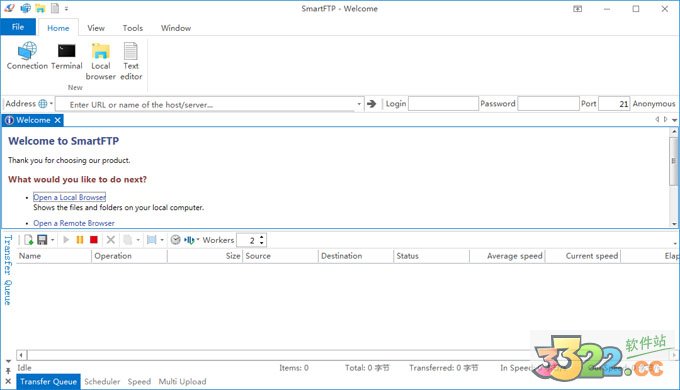Click the Port number field
Screen dimensions: 680x390
(614, 104)
